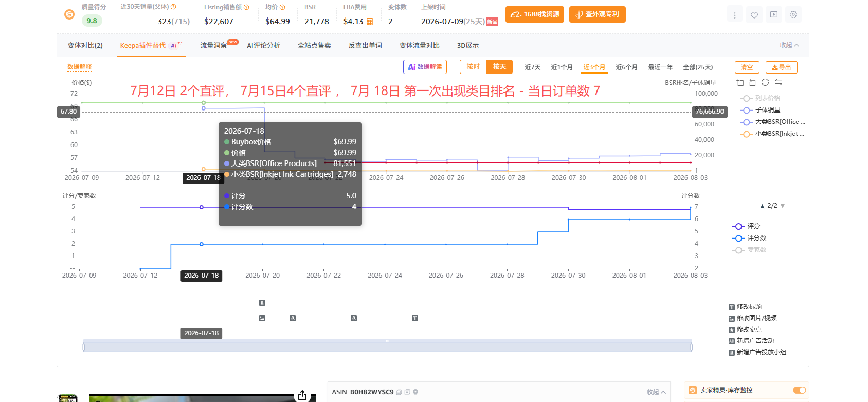Screen dimensions: 868x402
Task: Open the AI评论分析 tab
Action: (263, 45)
